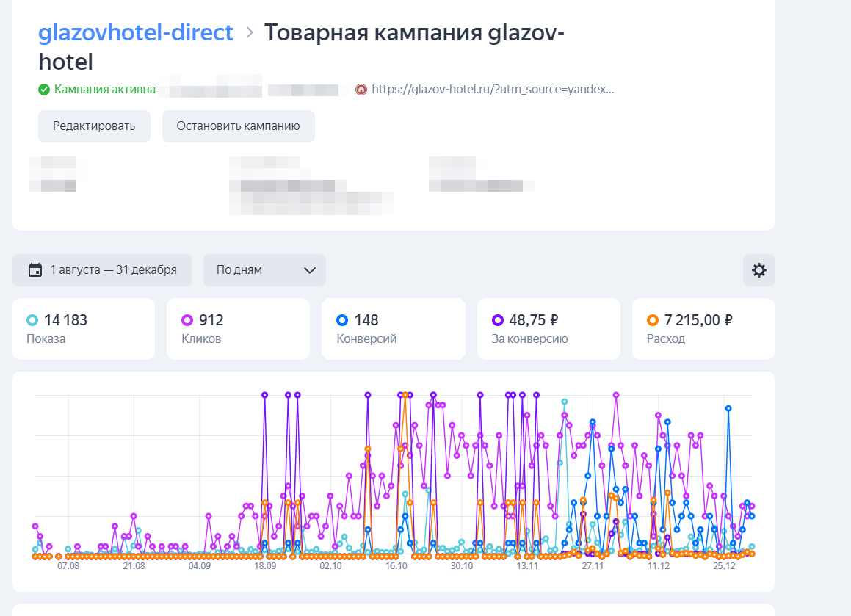
Task: Open the chart settings gear icon
Action: [x=758, y=269]
